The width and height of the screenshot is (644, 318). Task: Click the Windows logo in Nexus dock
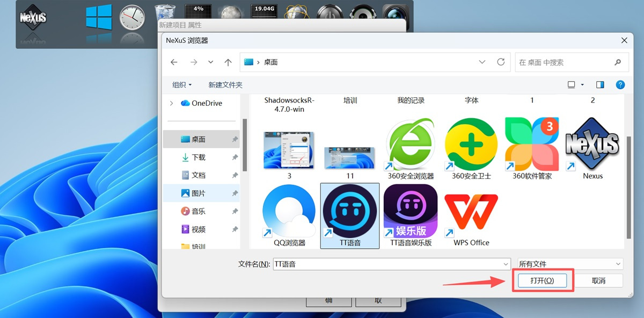pos(99,17)
